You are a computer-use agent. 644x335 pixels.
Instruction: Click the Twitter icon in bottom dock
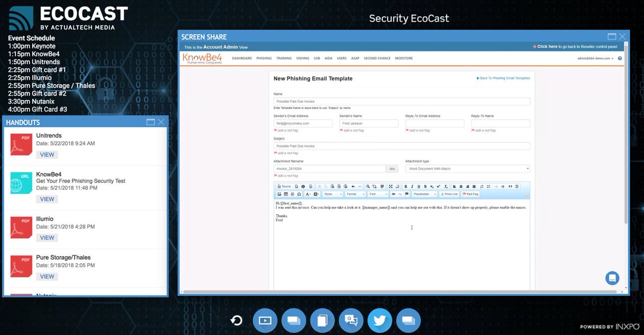380,321
